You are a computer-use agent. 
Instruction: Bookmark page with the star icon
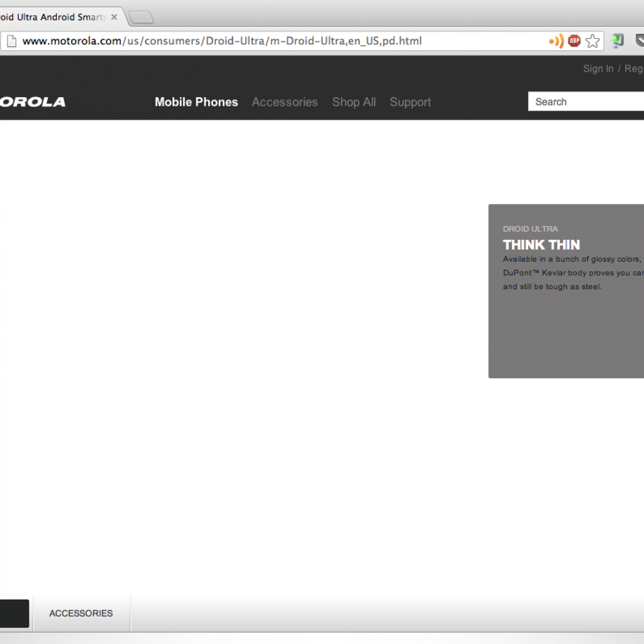coord(592,41)
